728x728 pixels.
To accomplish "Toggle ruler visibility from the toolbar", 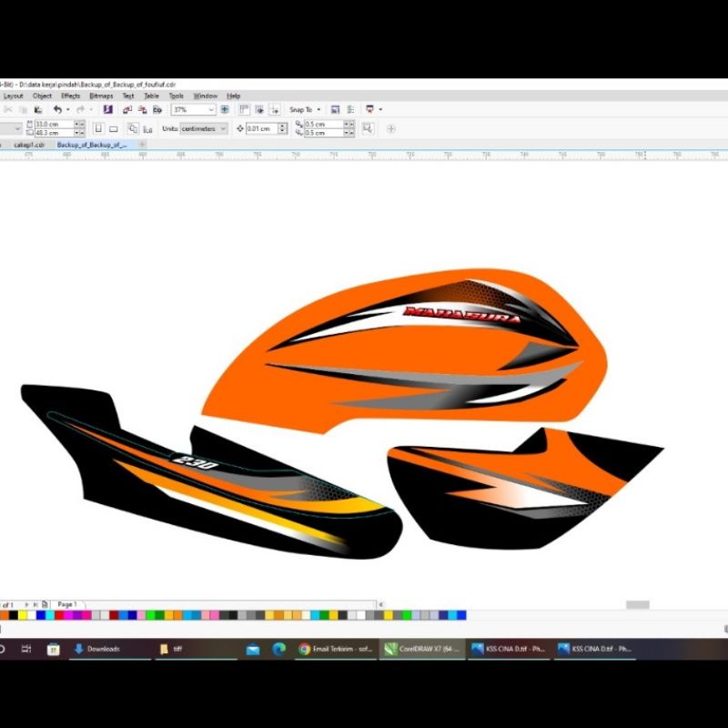I will pyautogui.click(x=244, y=109).
